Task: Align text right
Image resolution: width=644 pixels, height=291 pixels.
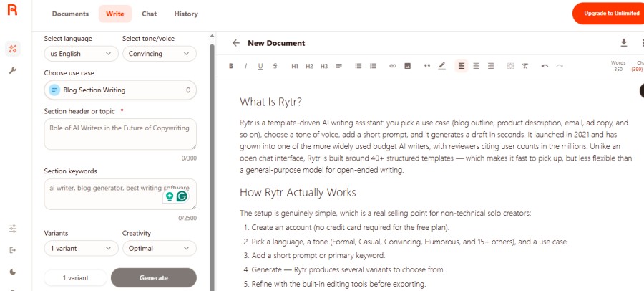Action: tap(491, 66)
